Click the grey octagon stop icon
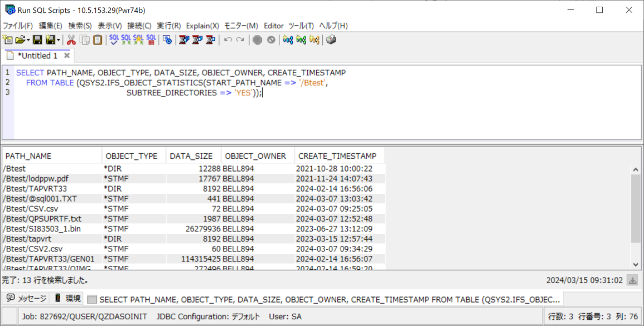Screen dimensions: 644x326 [258, 40]
